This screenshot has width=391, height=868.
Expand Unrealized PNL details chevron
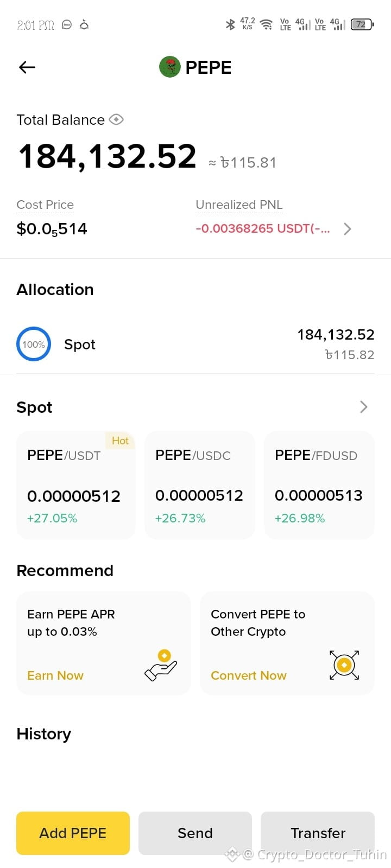348,229
